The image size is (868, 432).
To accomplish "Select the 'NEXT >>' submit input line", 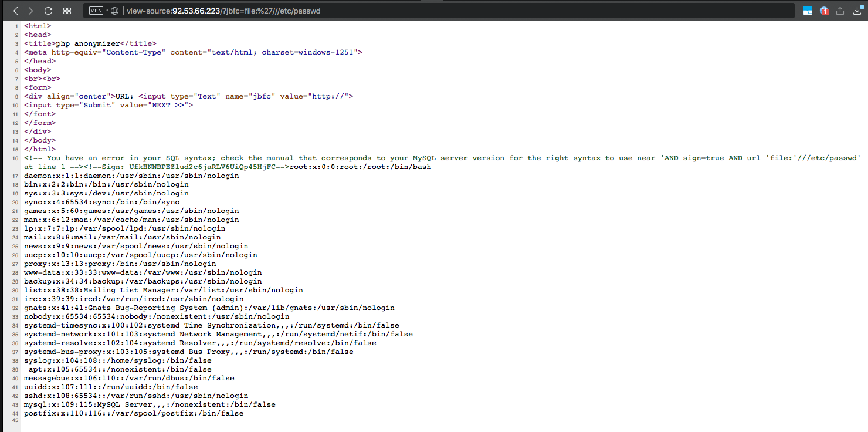I will coord(108,105).
